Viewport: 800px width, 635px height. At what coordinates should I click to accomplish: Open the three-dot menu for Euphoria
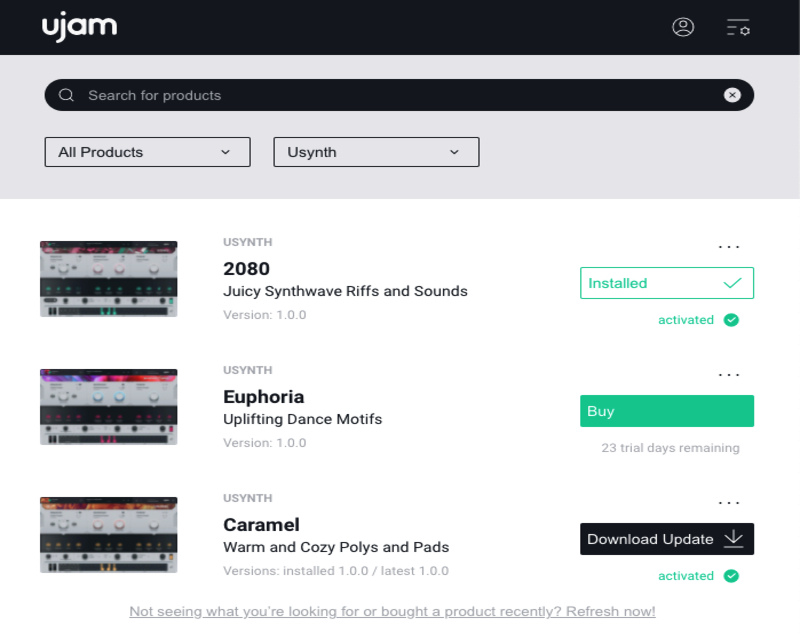point(729,375)
